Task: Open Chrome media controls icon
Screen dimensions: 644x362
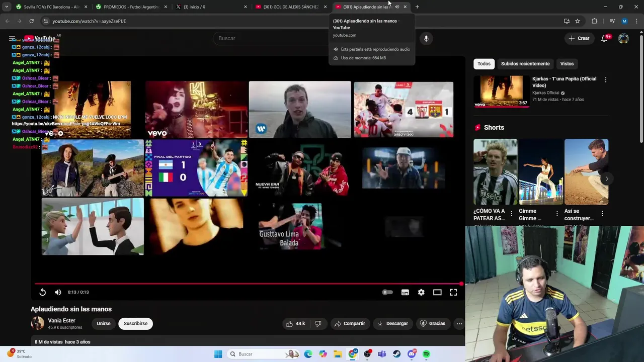Action: [x=612, y=21]
